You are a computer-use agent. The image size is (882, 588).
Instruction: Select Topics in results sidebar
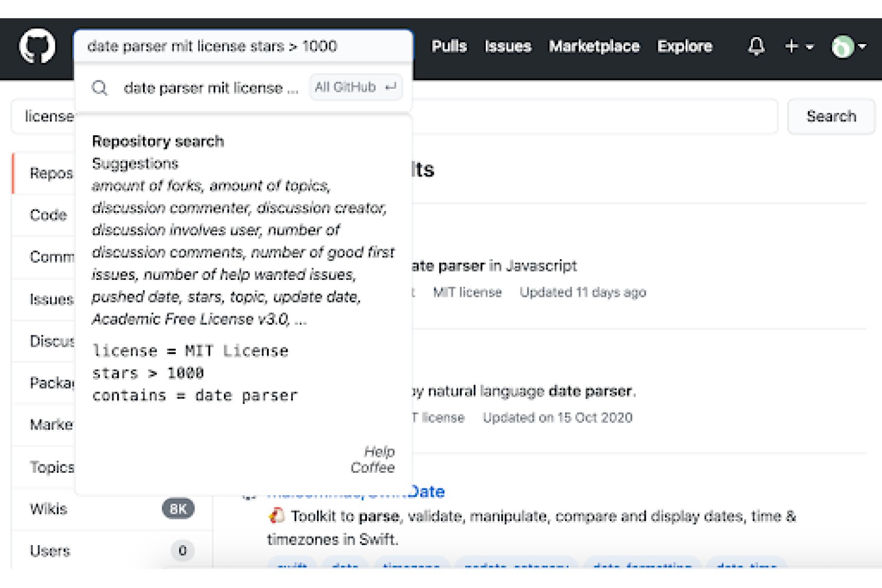click(44, 467)
